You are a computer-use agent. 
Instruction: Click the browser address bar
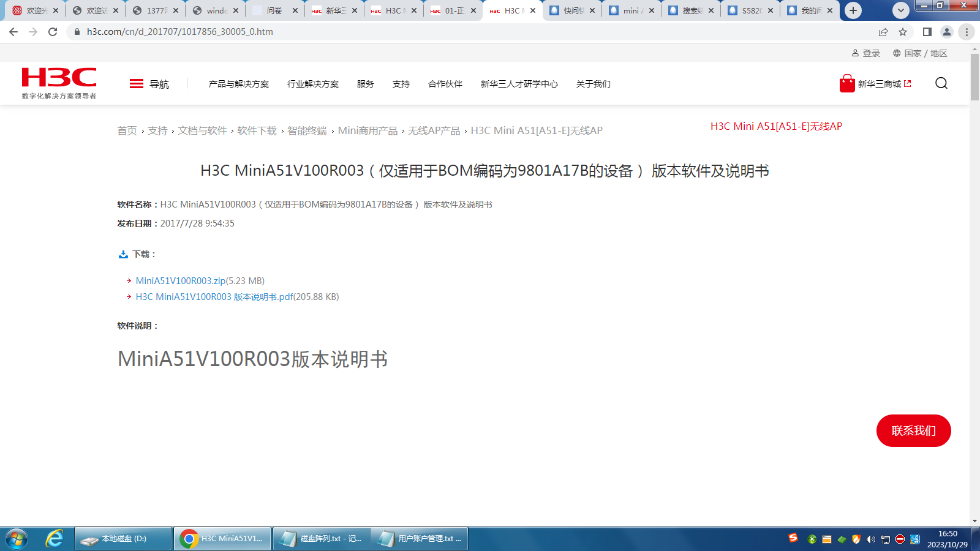pos(472,32)
